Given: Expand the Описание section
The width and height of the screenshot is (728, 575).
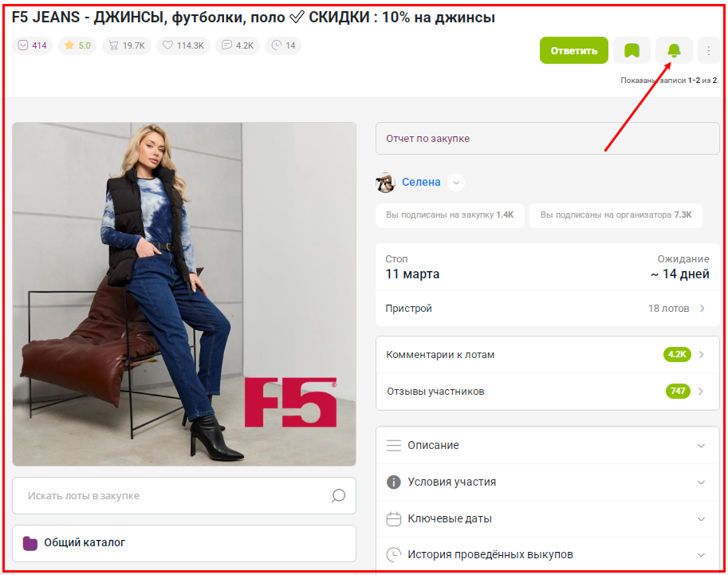Looking at the screenshot, I should tap(547, 446).
